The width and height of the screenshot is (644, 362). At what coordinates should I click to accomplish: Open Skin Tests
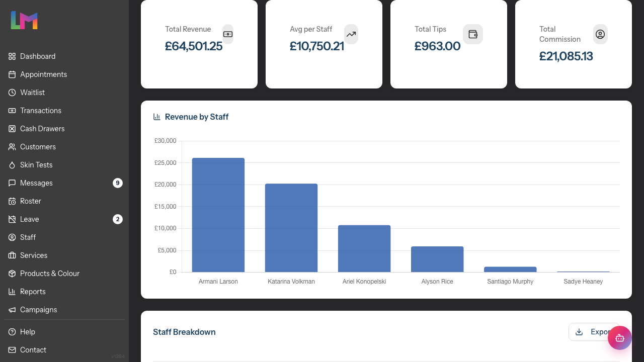coord(64,165)
